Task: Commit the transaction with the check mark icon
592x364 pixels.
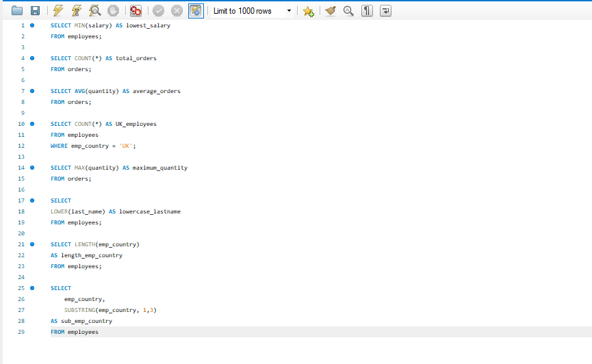Action: pos(158,10)
